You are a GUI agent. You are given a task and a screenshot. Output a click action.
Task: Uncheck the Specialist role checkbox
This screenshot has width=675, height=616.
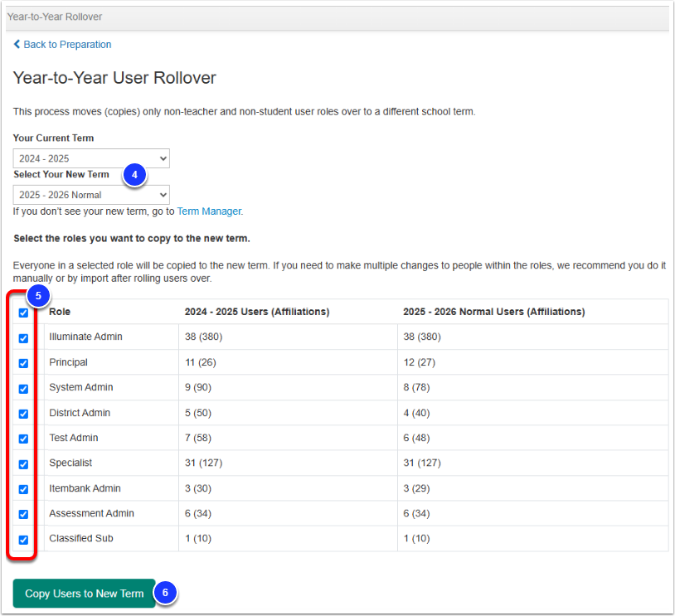click(x=24, y=464)
